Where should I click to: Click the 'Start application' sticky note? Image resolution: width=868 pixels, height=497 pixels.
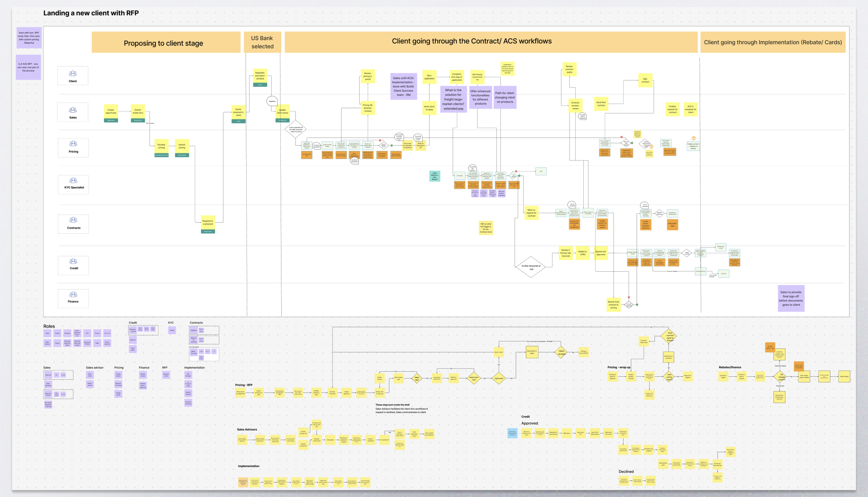pyautogui.click(x=429, y=77)
